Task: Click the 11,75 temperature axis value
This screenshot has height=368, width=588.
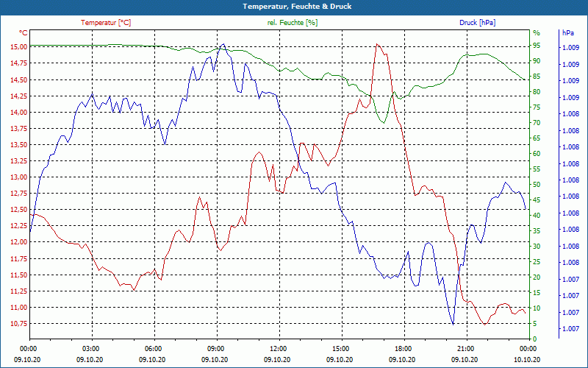Action: tap(20, 258)
